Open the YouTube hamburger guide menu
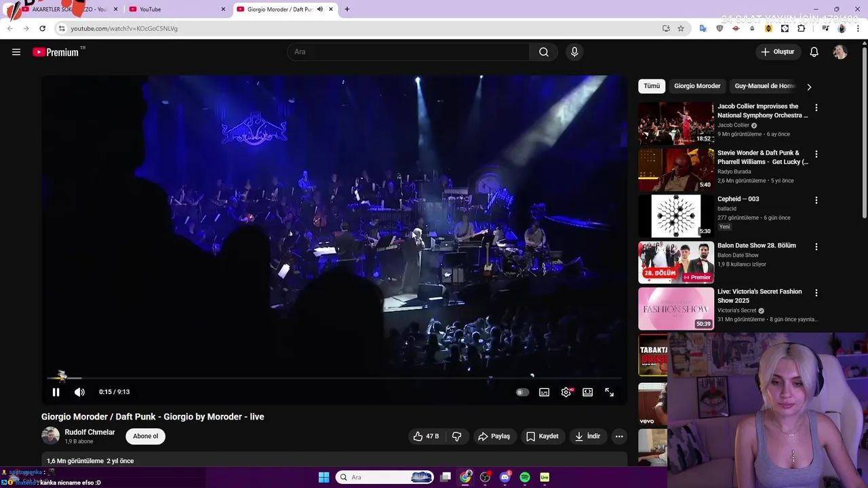 pos(16,52)
